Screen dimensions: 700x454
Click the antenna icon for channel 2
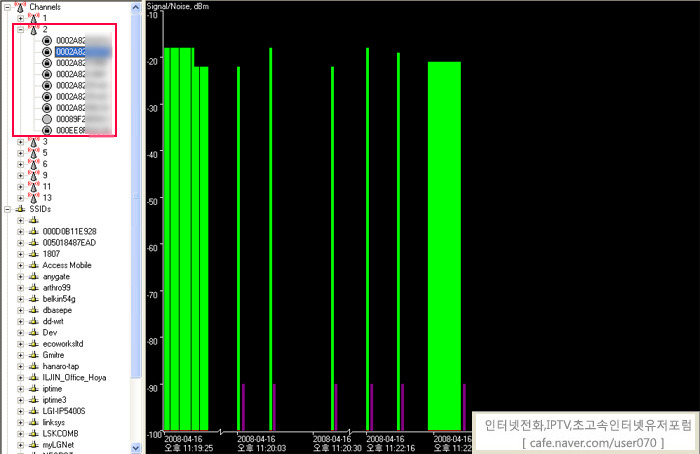[x=33, y=29]
